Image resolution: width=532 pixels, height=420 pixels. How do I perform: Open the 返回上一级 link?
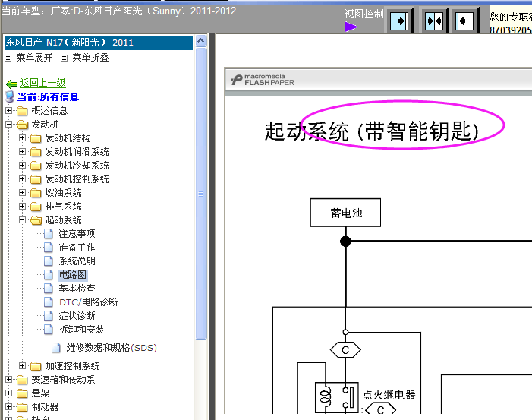[x=42, y=83]
